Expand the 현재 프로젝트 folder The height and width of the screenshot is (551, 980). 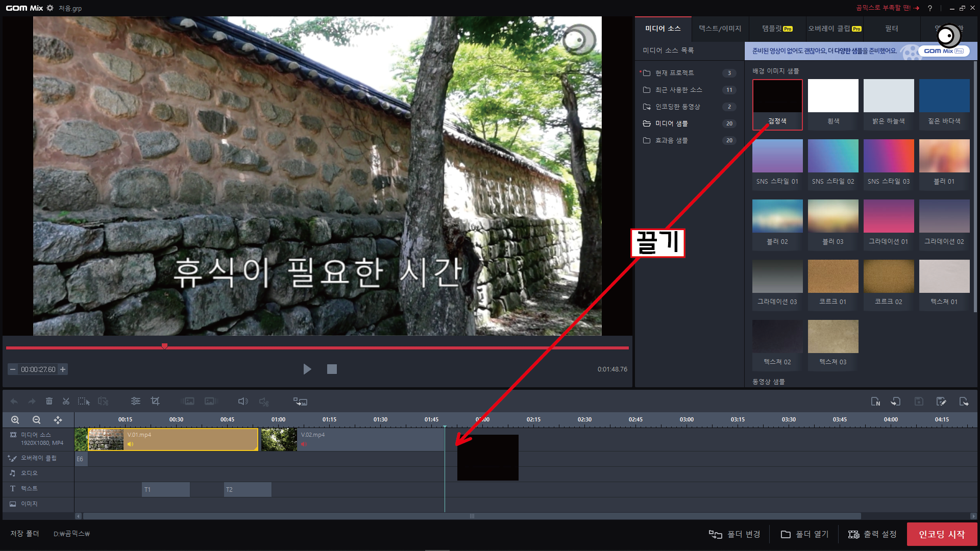click(674, 73)
